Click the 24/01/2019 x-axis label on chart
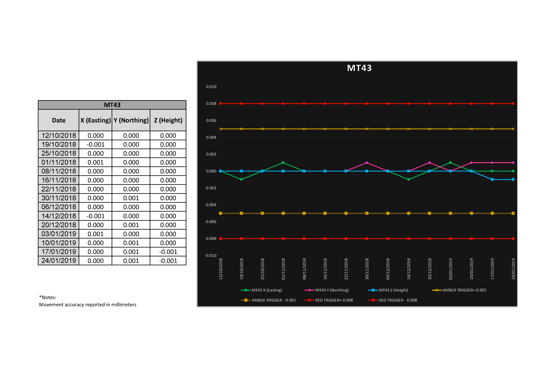This screenshot has height=392, width=555. [x=513, y=269]
